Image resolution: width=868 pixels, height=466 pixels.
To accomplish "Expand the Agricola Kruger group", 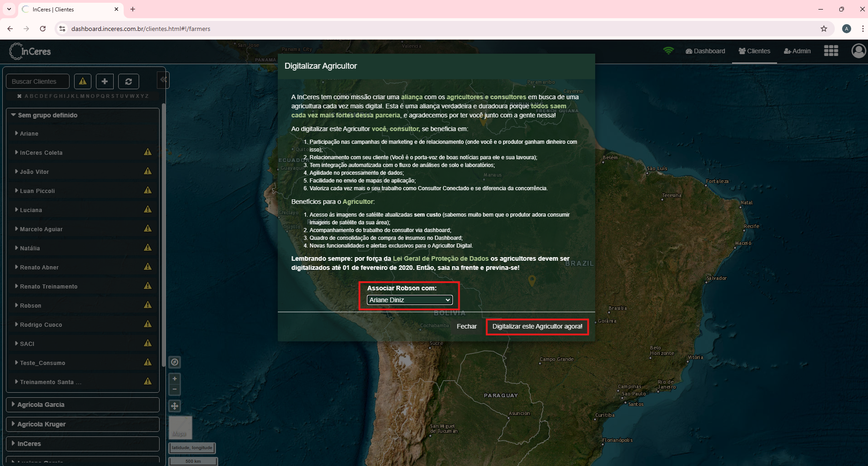I will [83, 424].
